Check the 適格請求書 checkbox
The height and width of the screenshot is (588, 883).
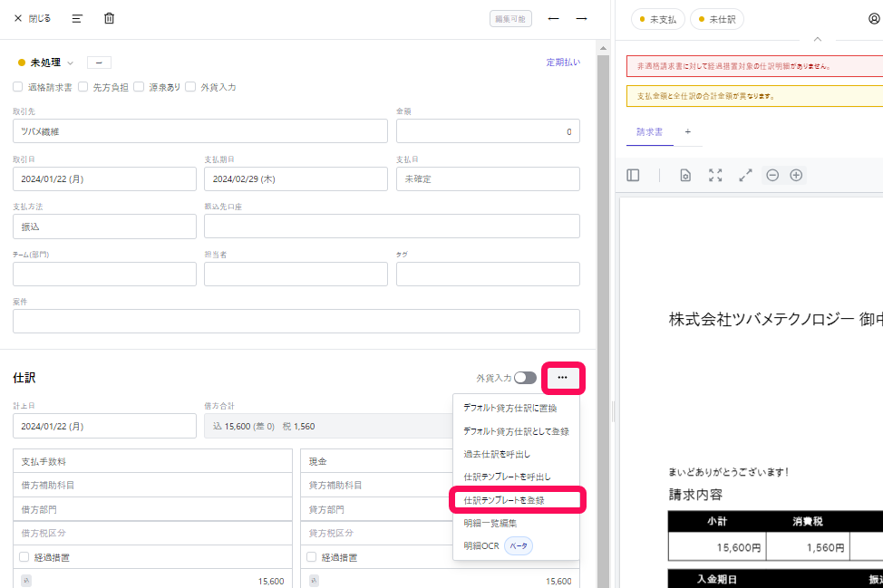pos(18,87)
